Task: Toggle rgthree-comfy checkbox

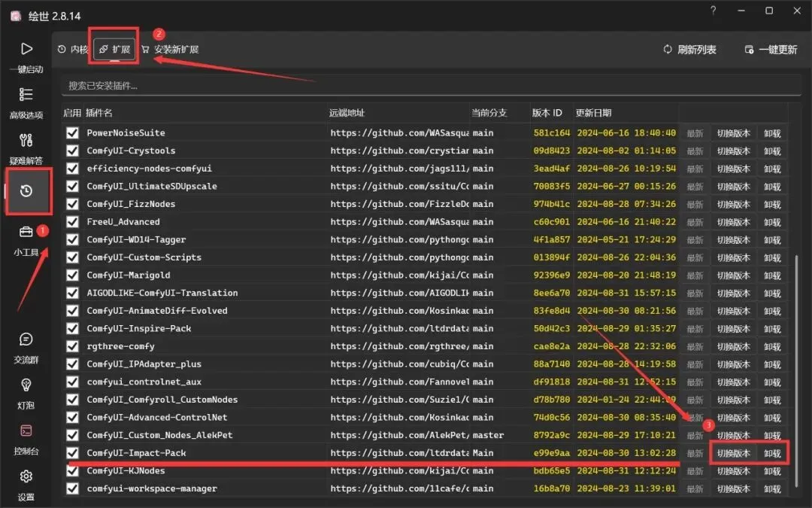Action: pos(72,346)
